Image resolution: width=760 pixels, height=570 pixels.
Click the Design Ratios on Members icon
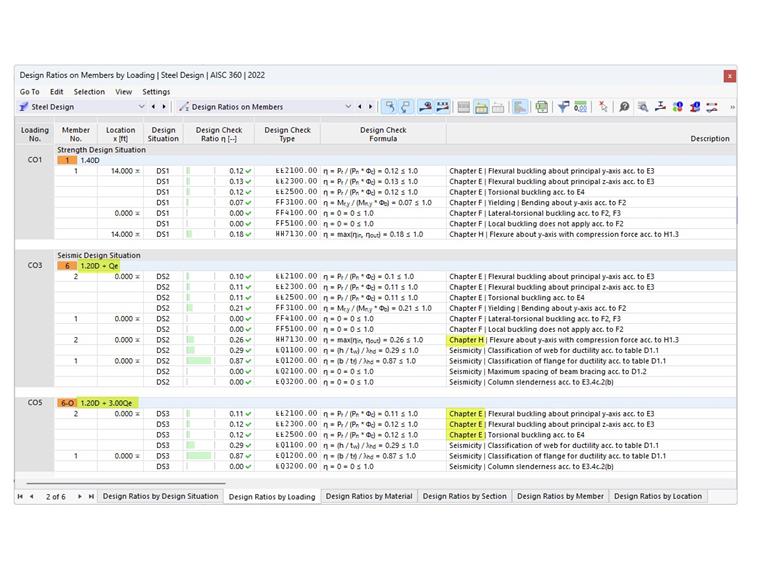184,107
